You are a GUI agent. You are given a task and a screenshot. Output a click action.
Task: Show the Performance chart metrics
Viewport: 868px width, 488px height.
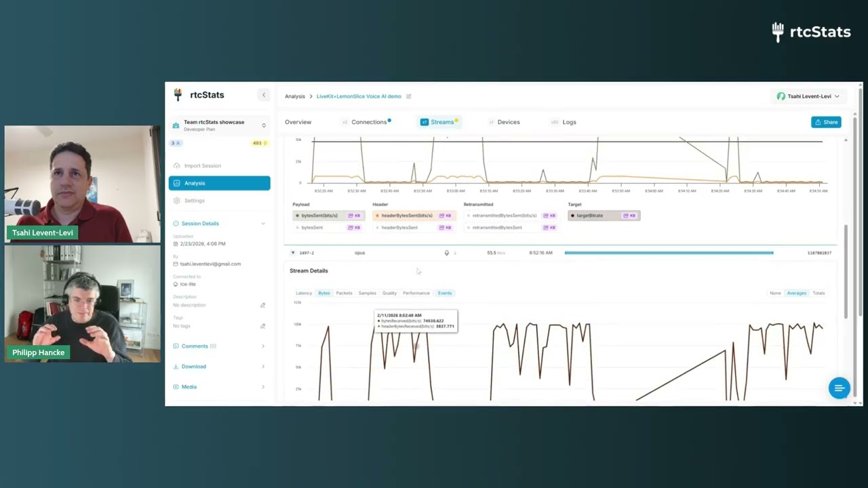tap(416, 293)
